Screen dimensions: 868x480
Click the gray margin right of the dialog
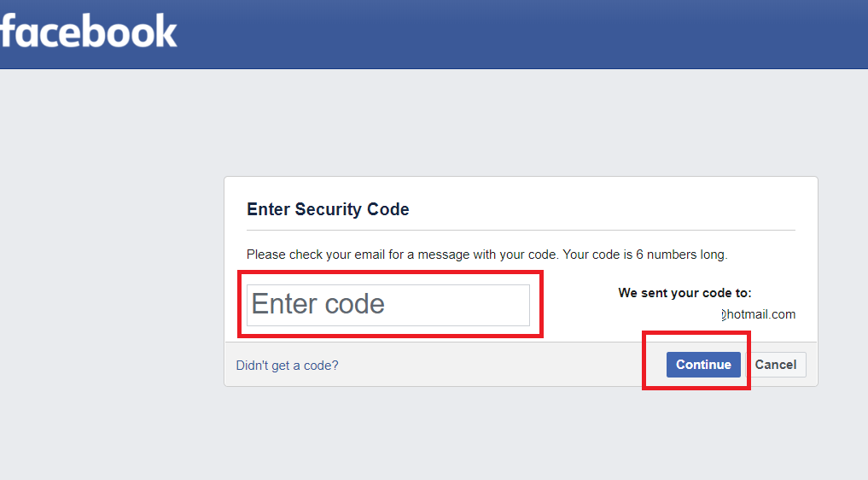[843, 282]
